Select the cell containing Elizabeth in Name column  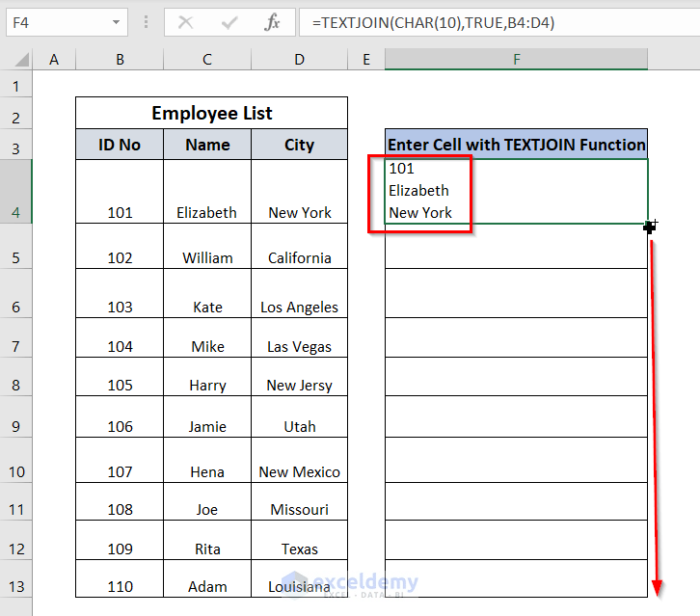[x=207, y=191]
